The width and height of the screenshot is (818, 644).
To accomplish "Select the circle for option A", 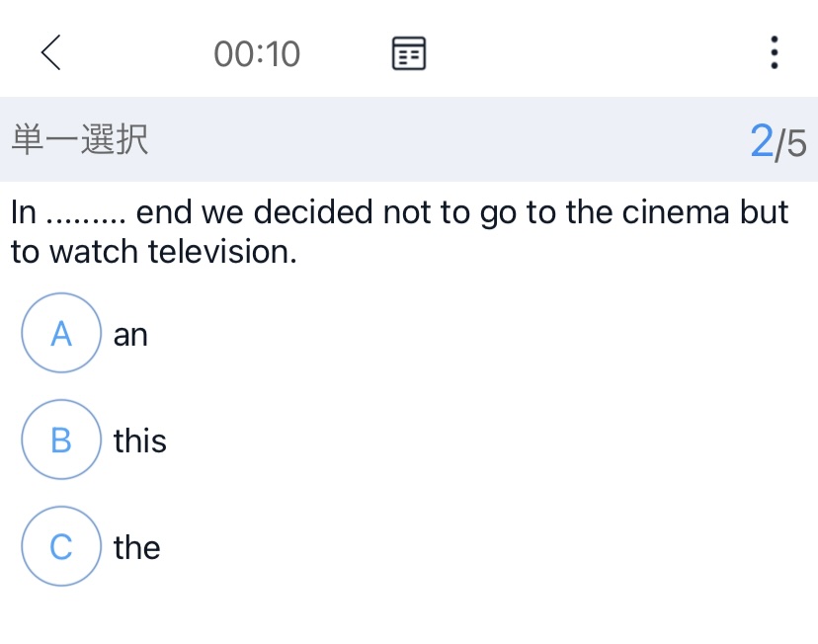I will 61,334.
